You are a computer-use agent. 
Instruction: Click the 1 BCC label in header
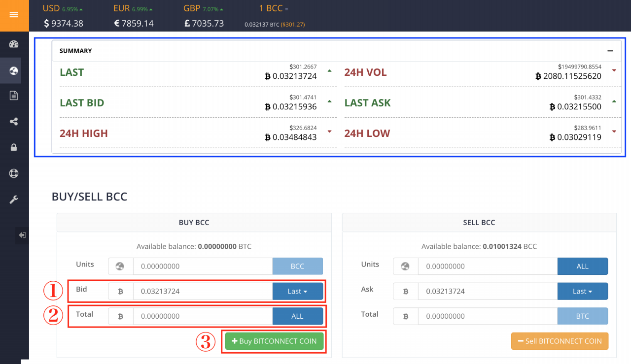pos(271,8)
